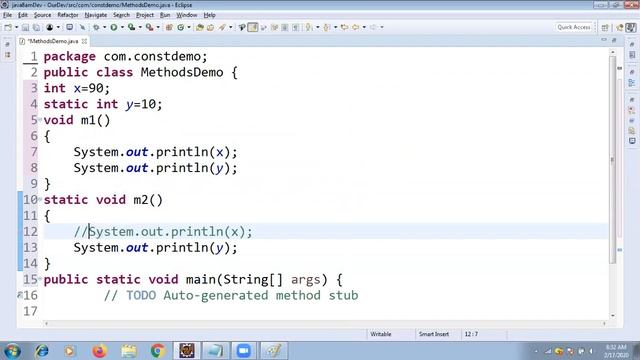Open the Project menu
The width and height of the screenshot is (640, 360).
tap(145, 15)
